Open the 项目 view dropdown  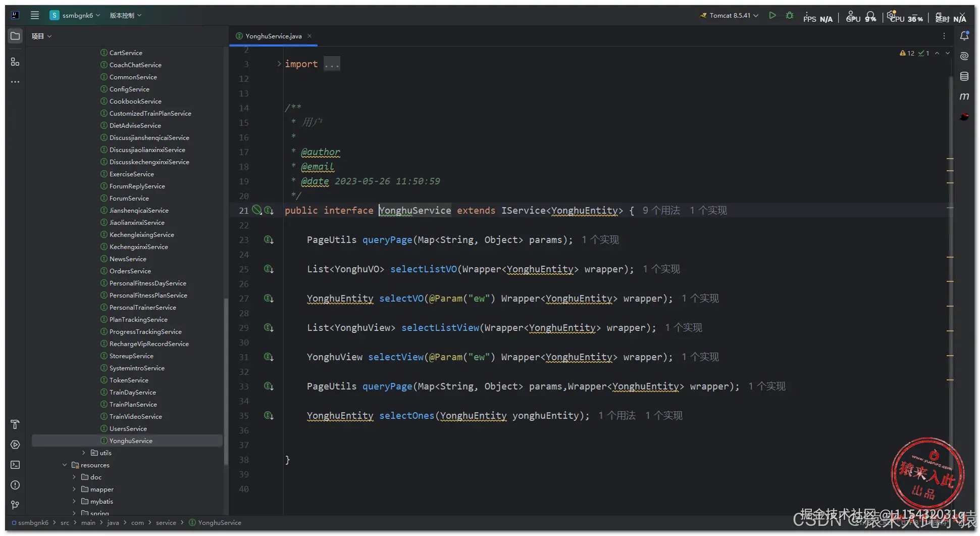[42, 36]
